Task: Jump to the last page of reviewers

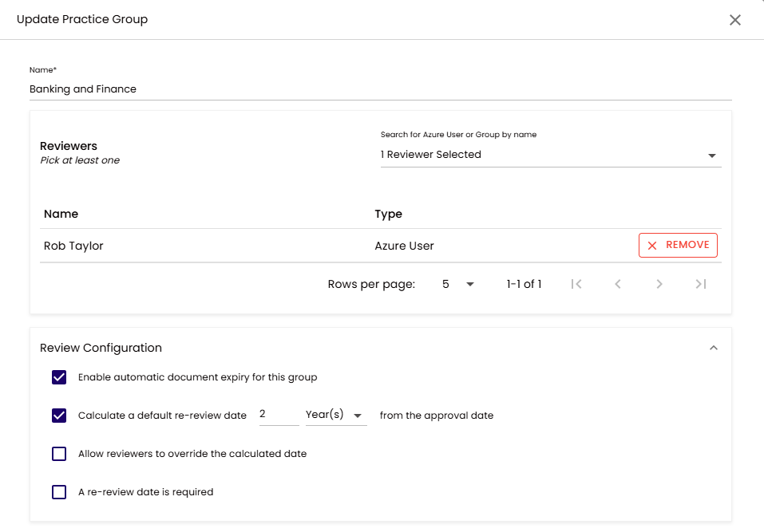Action: [x=701, y=284]
